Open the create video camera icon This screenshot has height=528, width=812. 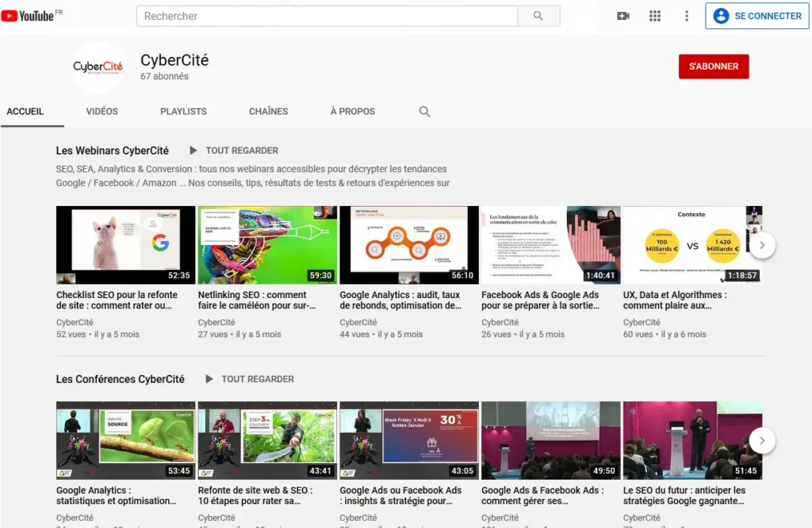[623, 16]
